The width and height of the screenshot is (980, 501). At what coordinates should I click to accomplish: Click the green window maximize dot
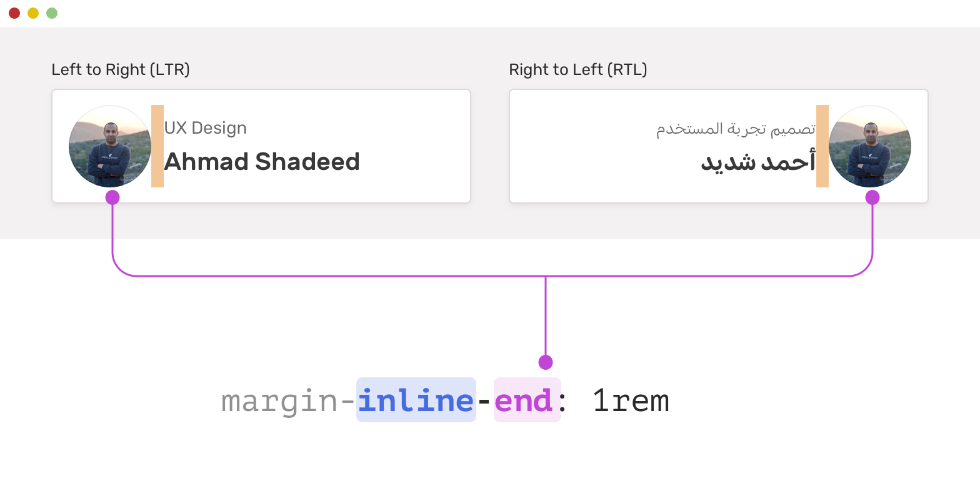coord(52,13)
